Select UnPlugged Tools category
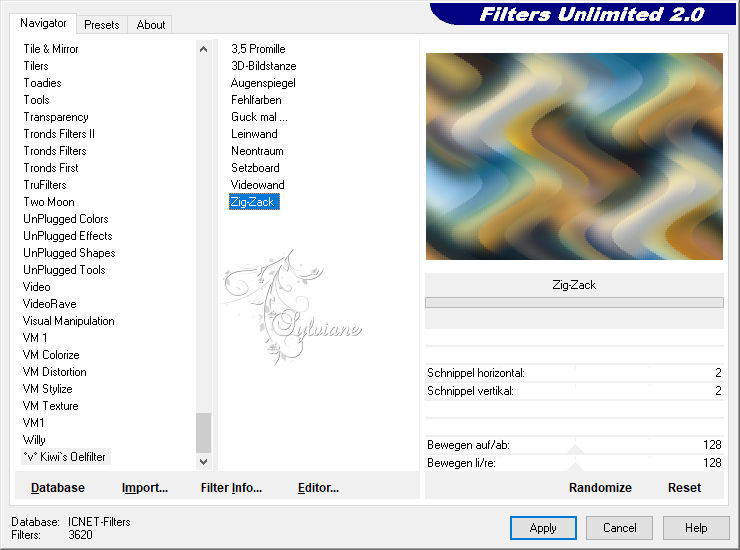This screenshot has height=550, width=740. tap(64, 270)
